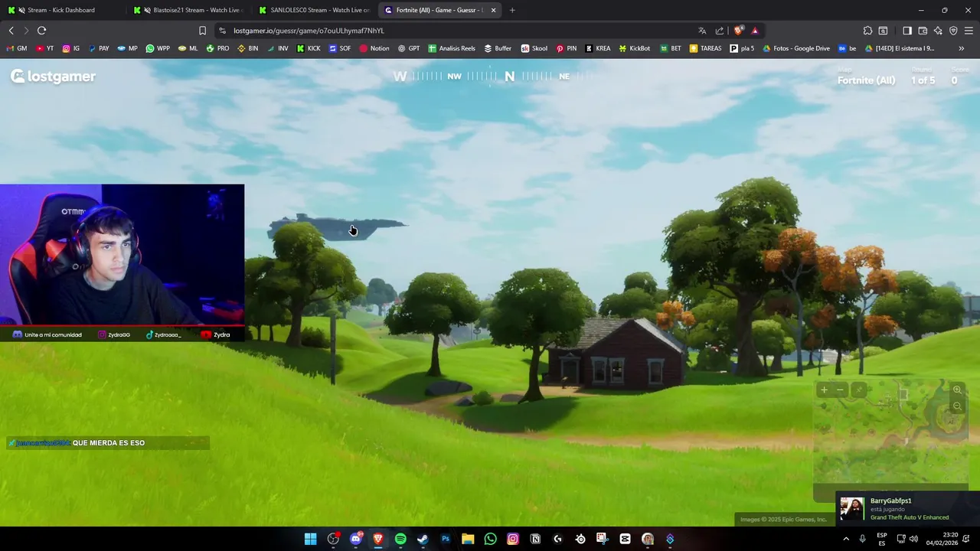Viewport: 980px width, 551px height.
Task: Pin the minimap with the pin icon
Action: 858,390
